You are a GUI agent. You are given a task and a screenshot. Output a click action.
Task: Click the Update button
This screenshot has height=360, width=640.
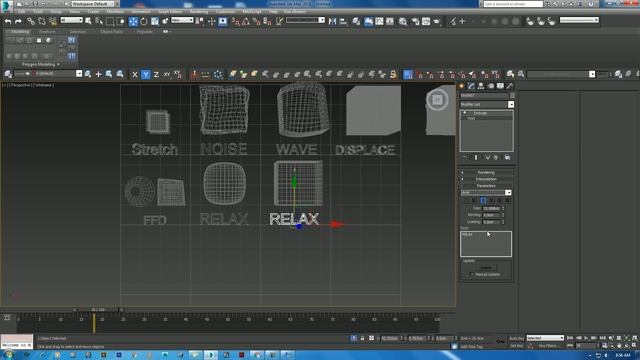click(486, 267)
